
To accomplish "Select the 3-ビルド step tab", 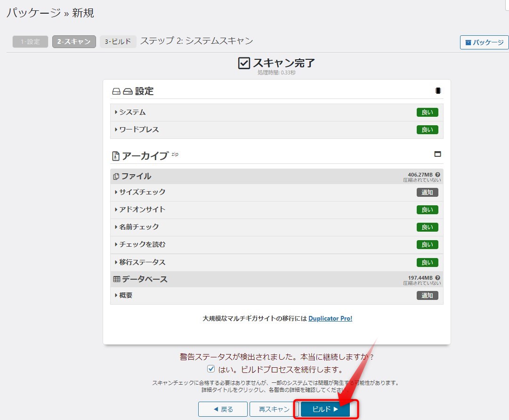I will (118, 41).
